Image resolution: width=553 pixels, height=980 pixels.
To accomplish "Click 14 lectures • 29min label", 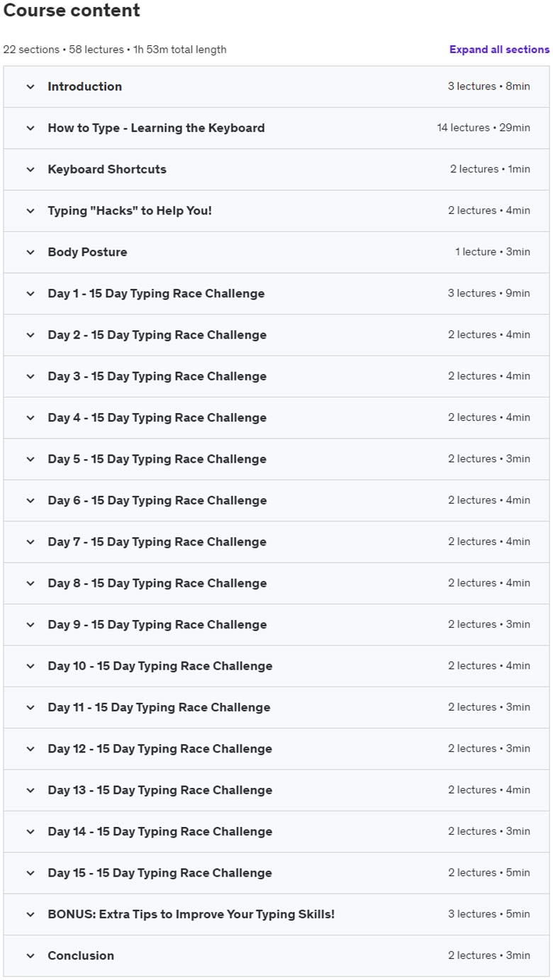I will point(484,128).
